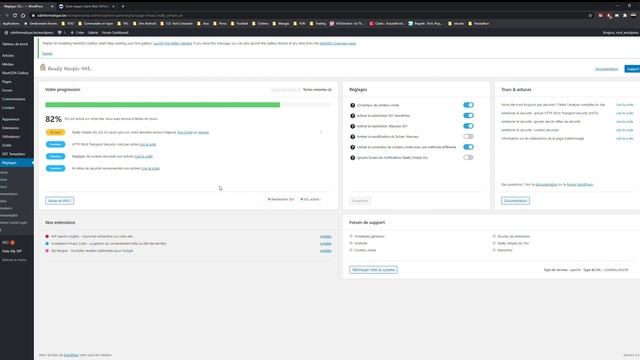This screenshot has height=360, width=640.
Task: Click Installer link for Complianz Privacy Suite
Action: [x=325, y=244]
